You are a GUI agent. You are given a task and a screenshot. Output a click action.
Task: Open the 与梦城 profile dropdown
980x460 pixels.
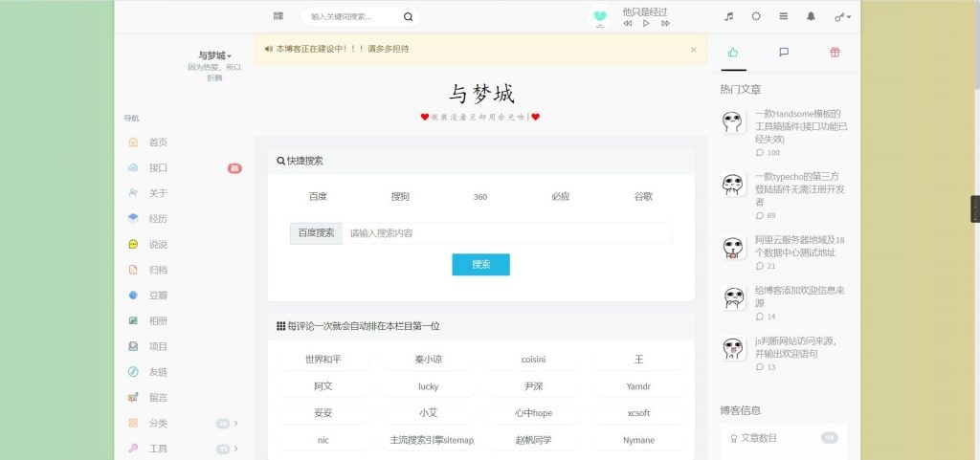coord(215,55)
